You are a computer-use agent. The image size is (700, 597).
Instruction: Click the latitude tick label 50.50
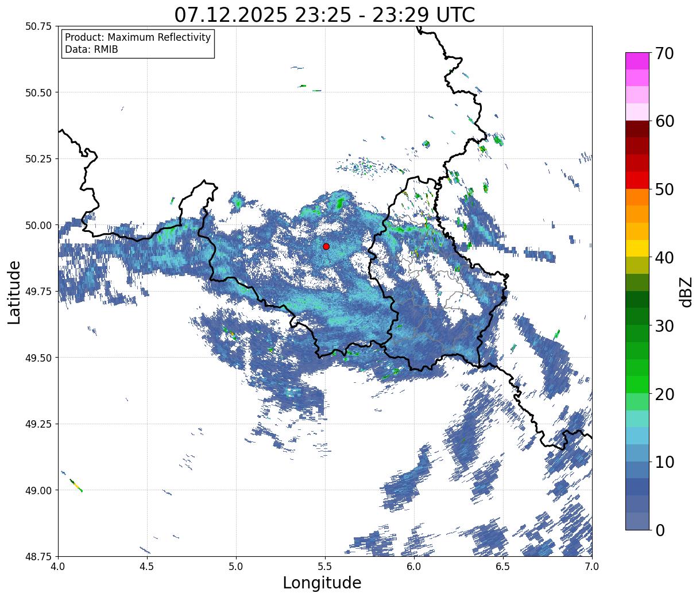pos(38,92)
